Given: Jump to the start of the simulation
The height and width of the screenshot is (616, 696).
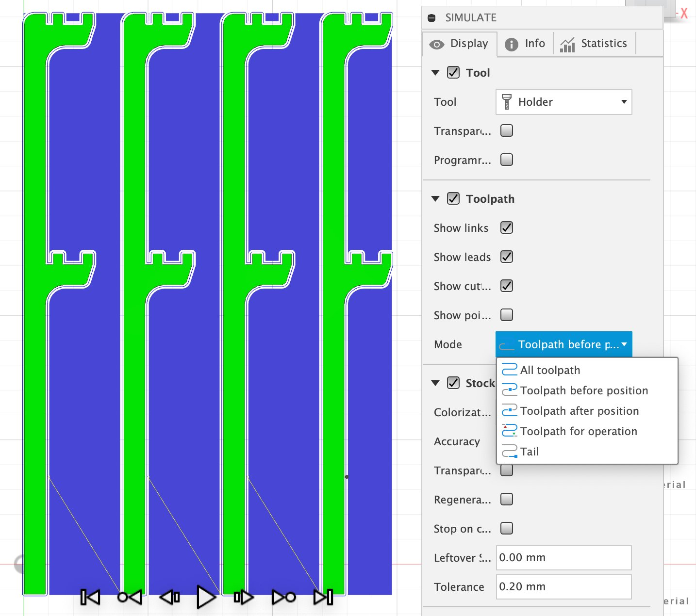Looking at the screenshot, I should 90,597.
